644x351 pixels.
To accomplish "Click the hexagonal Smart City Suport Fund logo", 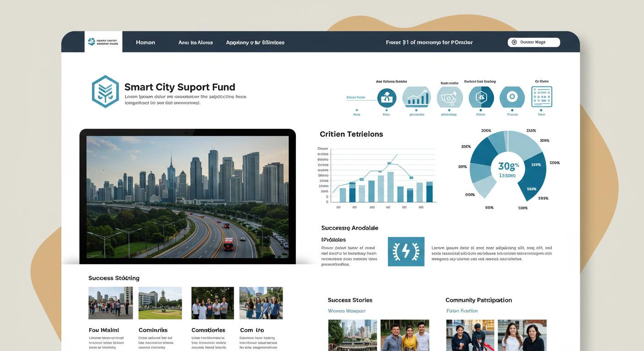I will coord(105,91).
